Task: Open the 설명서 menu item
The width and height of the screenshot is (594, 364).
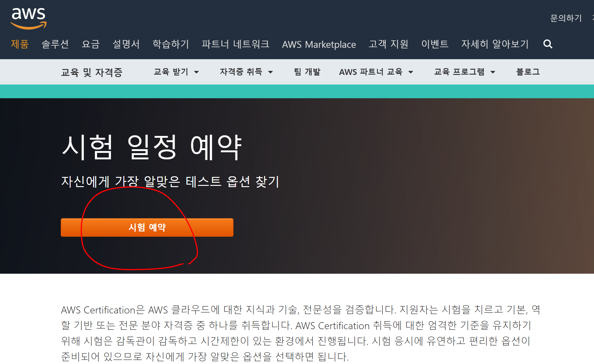Action: pyautogui.click(x=126, y=44)
